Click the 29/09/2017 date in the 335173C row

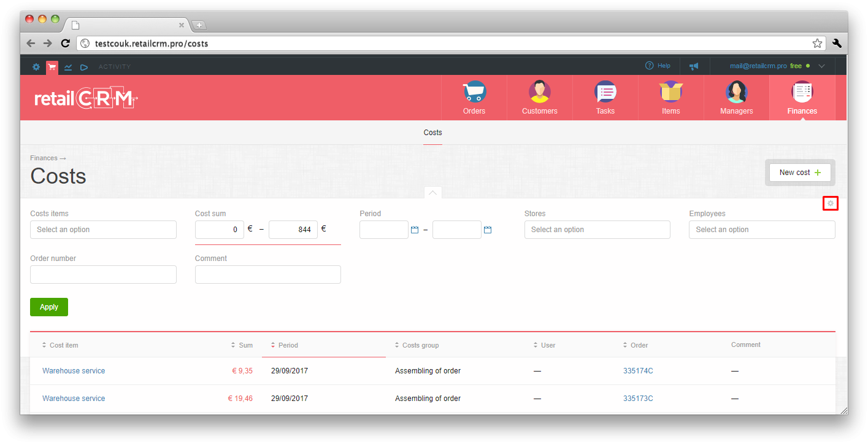tap(290, 399)
